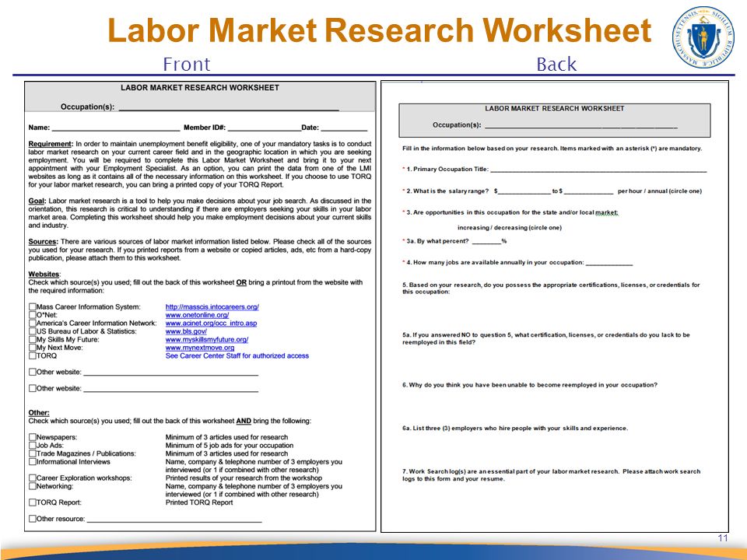Tick the TORQ website checkbox
Screen dimensions: 747x560
[x=33, y=355]
